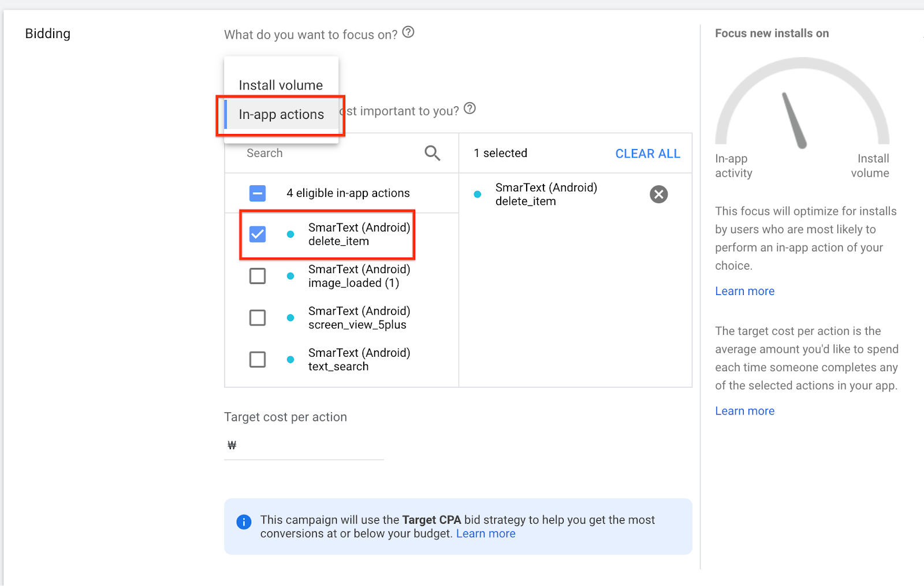Select 'In-app actions' dropdown option
Image resolution: width=924 pixels, height=586 pixels.
pos(281,115)
